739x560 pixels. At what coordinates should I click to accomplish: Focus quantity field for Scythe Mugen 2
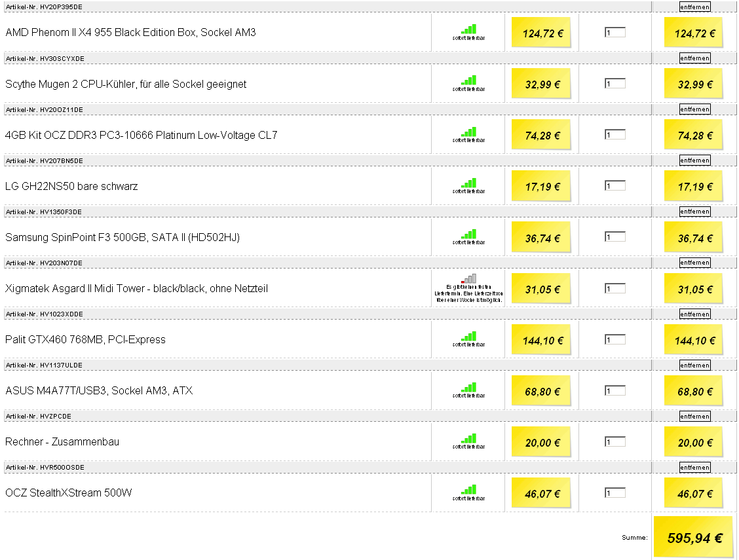pyautogui.click(x=615, y=83)
